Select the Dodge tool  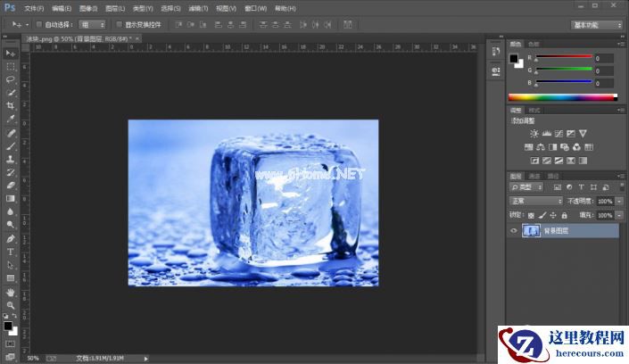pos(11,225)
